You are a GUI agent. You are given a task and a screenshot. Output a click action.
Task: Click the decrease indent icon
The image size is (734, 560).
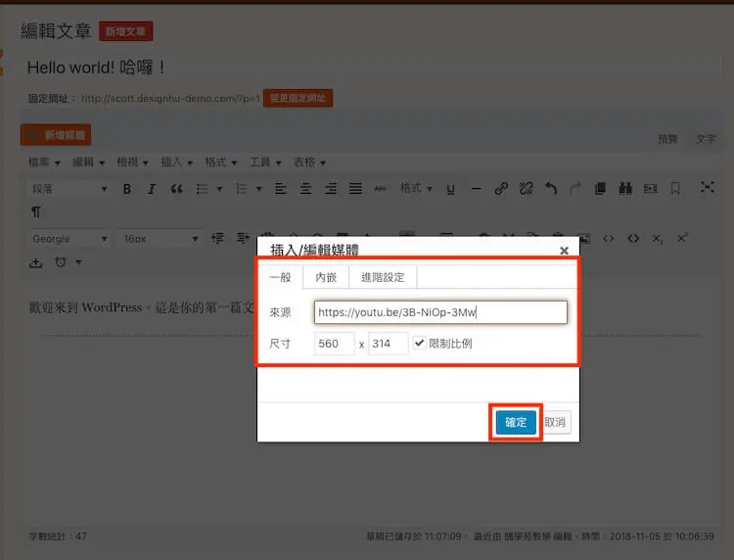(217, 238)
